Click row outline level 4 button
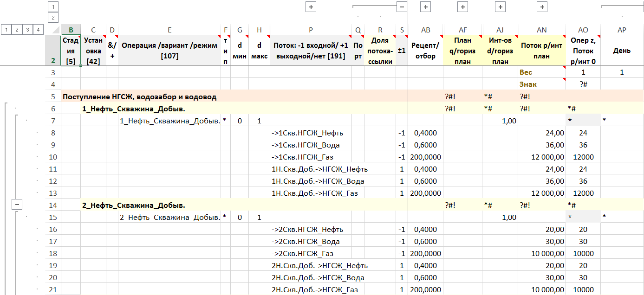644x295 pixels. 39,30
